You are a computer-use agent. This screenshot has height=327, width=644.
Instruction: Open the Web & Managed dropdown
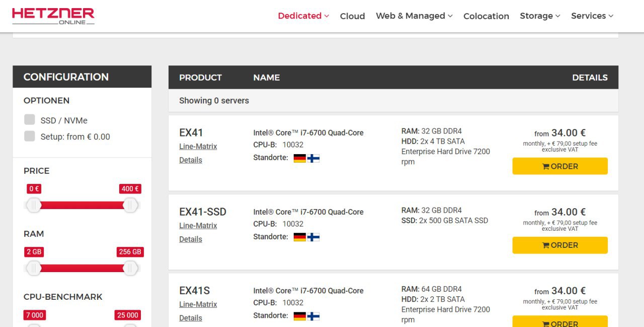pyautogui.click(x=414, y=16)
